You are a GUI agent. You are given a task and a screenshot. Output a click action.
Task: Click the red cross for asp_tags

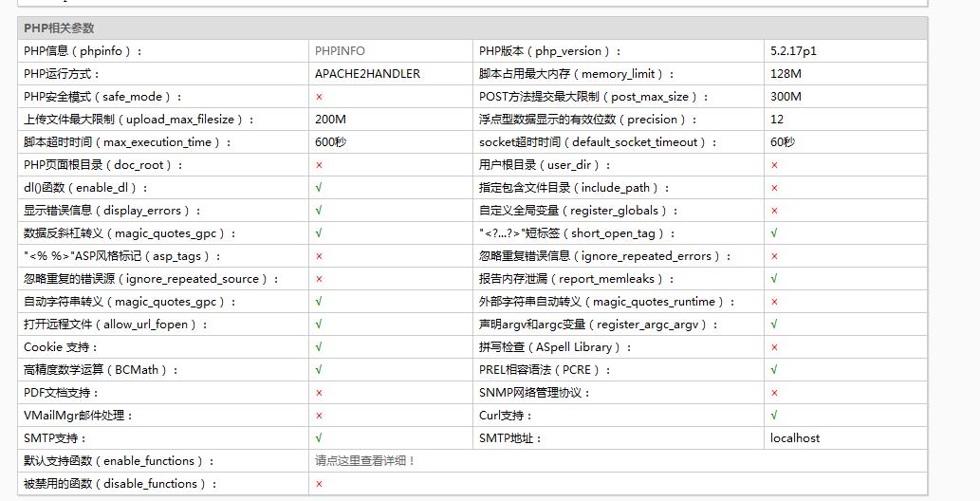[320, 256]
